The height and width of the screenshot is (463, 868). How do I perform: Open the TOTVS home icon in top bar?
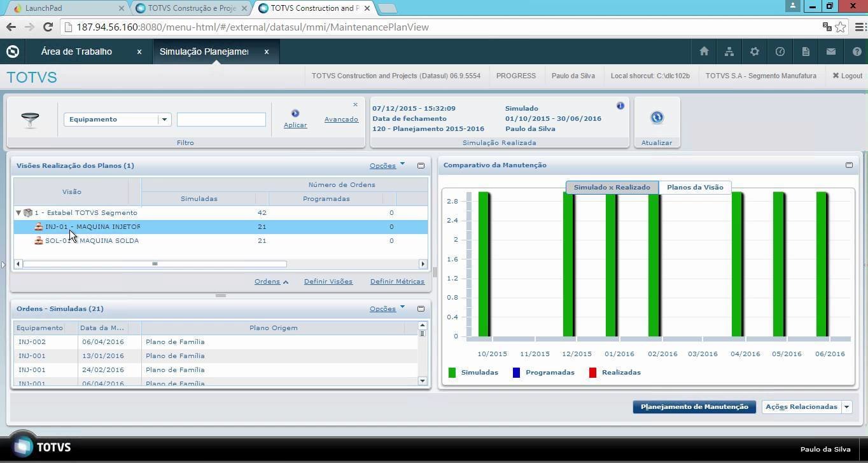point(704,52)
